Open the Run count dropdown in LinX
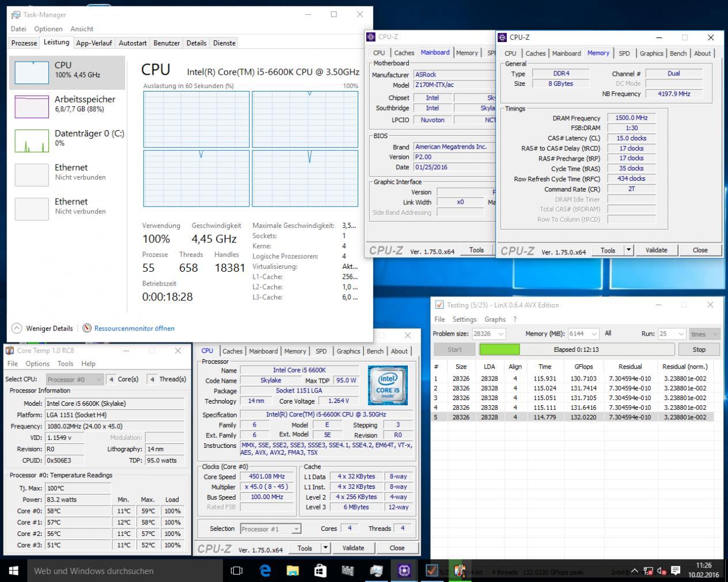Image resolution: width=728 pixels, height=582 pixels. coord(672,334)
